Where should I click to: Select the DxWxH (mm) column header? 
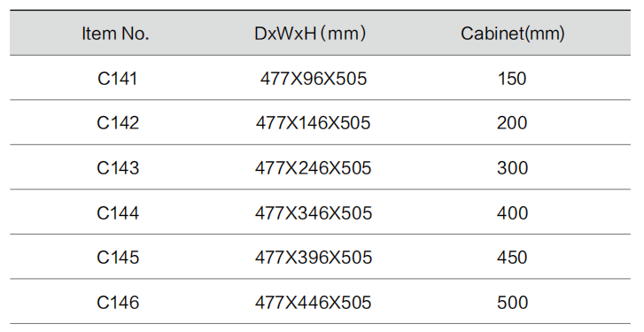310,34
